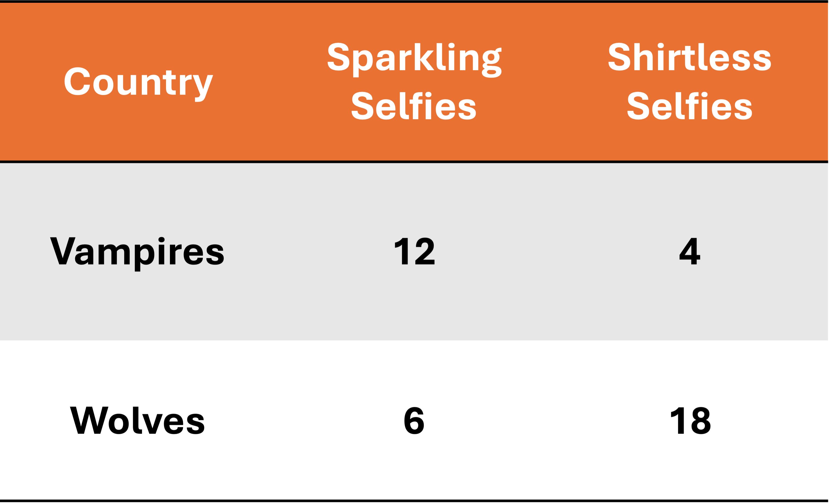Click the black top border above the header
Viewport: 831px width, 504px height.
414,2
